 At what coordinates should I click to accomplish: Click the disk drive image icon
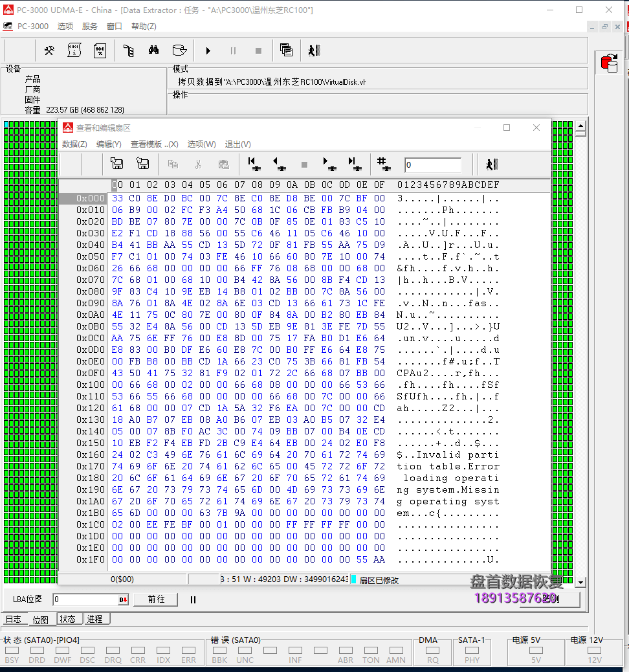click(179, 50)
